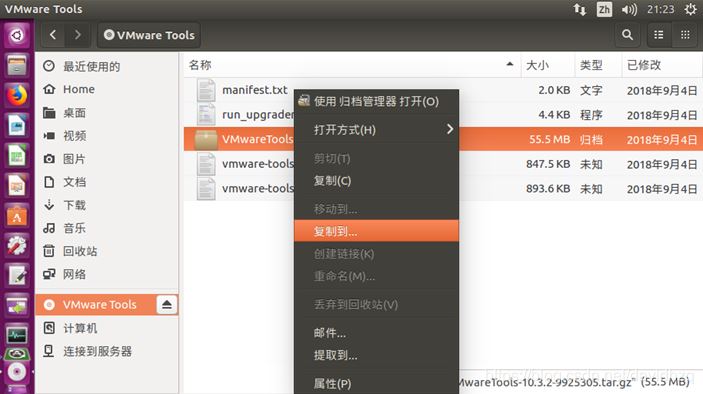Viewport: 703px width, 394px height.
Task: Select the run_upgrader file icon
Action: click(x=206, y=115)
